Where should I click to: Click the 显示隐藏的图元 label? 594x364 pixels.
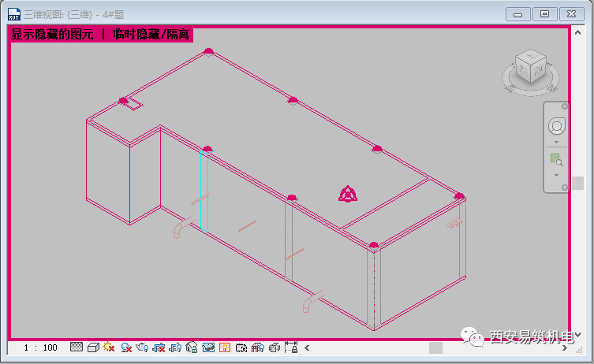(x=52, y=35)
